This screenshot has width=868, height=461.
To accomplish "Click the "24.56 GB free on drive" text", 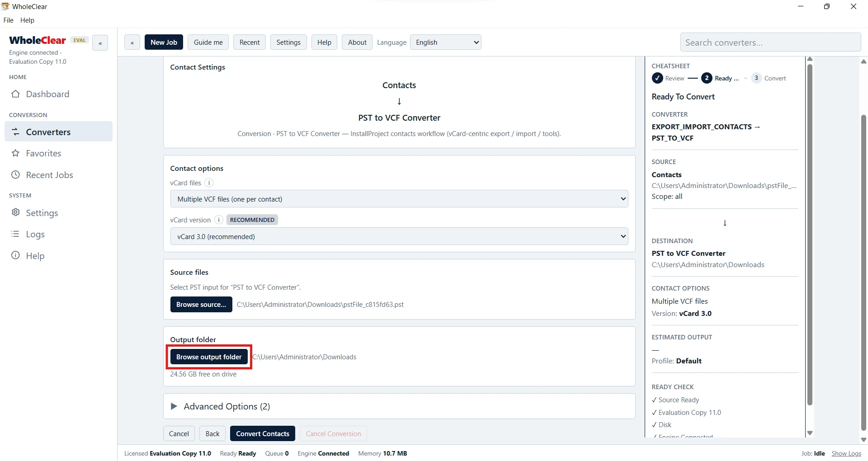I will point(203,374).
